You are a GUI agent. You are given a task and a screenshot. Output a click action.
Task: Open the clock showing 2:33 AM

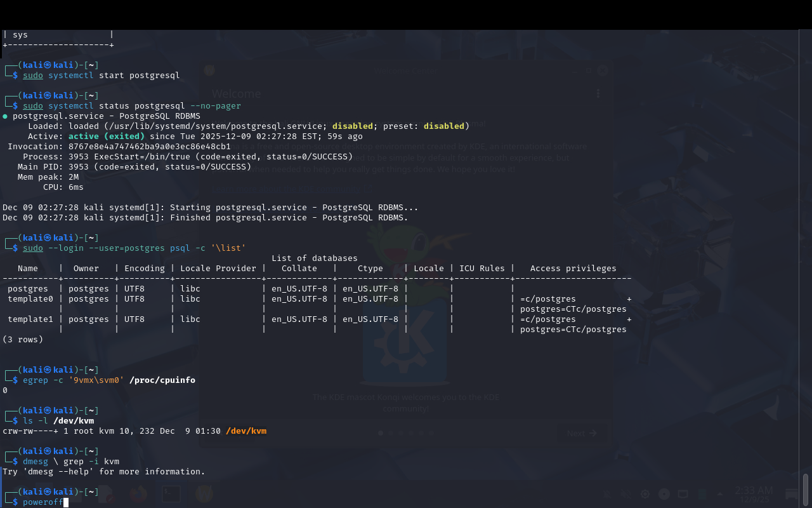[754, 494]
